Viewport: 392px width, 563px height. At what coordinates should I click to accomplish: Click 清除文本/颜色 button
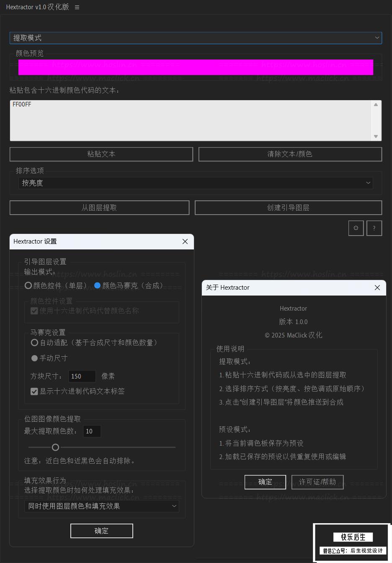290,154
